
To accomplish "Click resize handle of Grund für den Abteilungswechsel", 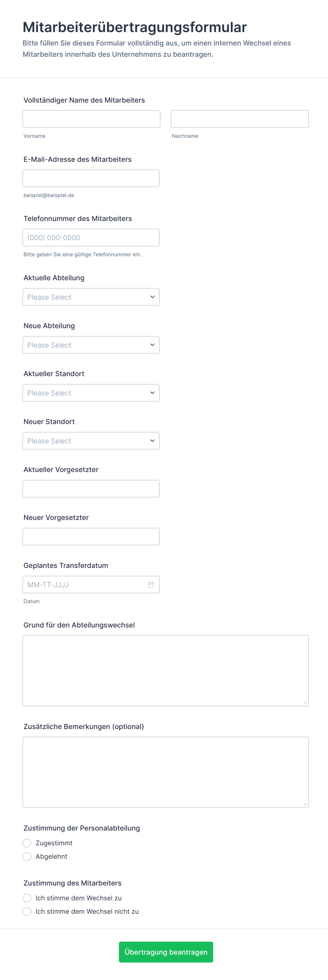I will 305,702.
